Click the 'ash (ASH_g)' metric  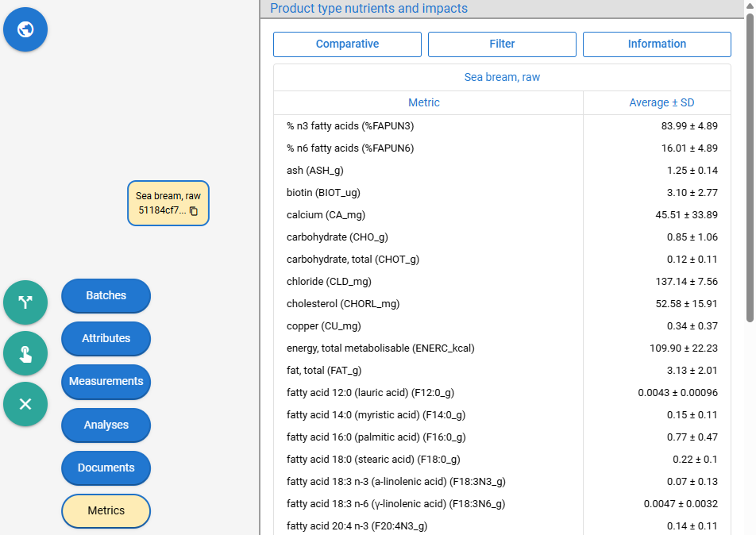[314, 170]
